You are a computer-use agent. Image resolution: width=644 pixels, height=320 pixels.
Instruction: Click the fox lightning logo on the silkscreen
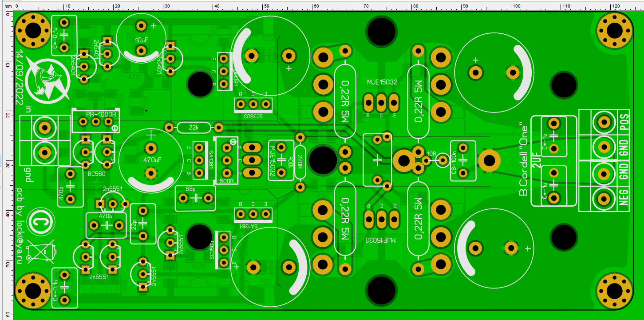coord(48,81)
